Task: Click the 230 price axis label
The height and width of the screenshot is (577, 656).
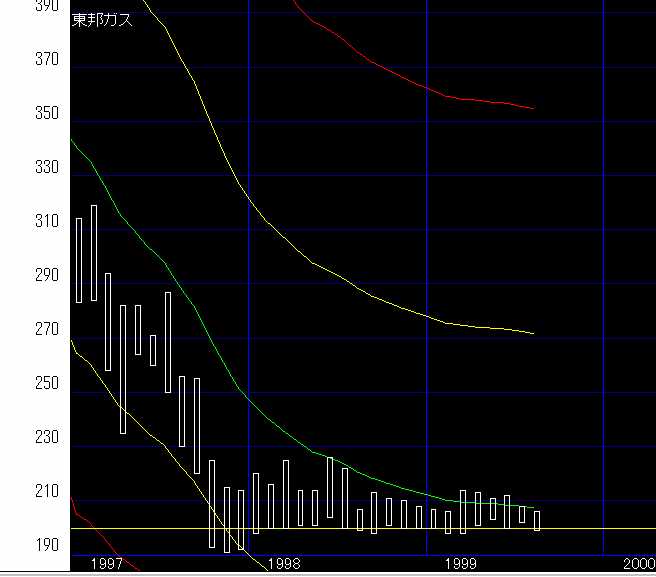Action: point(46,438)
